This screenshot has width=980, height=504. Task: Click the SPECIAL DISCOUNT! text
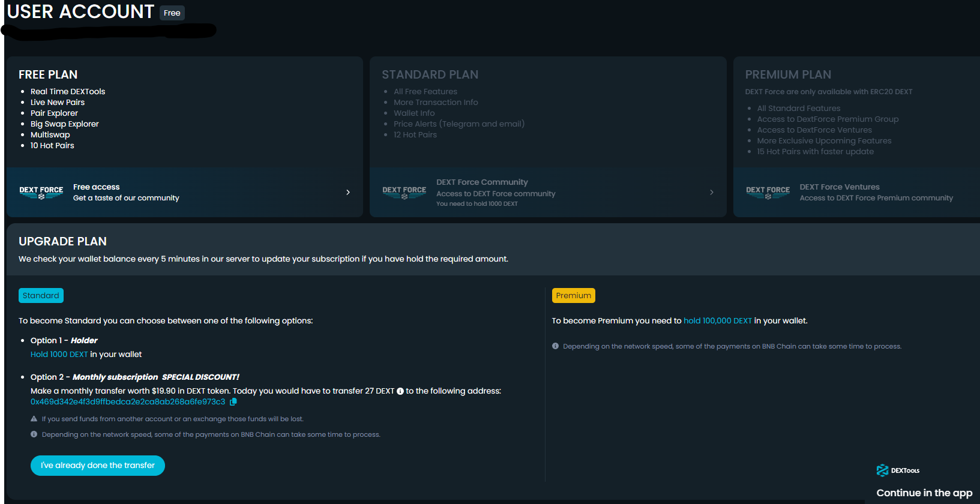(201, 377)
